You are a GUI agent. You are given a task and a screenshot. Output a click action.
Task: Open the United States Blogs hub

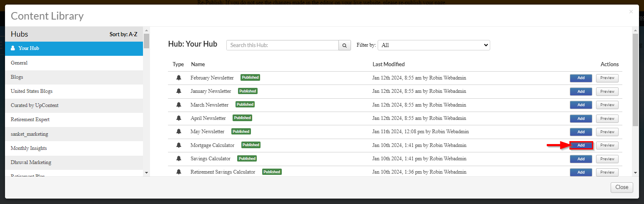click(x=74, y=91)
